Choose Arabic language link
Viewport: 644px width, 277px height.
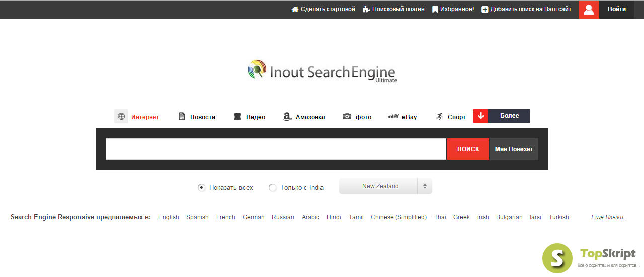click(310, 217)
